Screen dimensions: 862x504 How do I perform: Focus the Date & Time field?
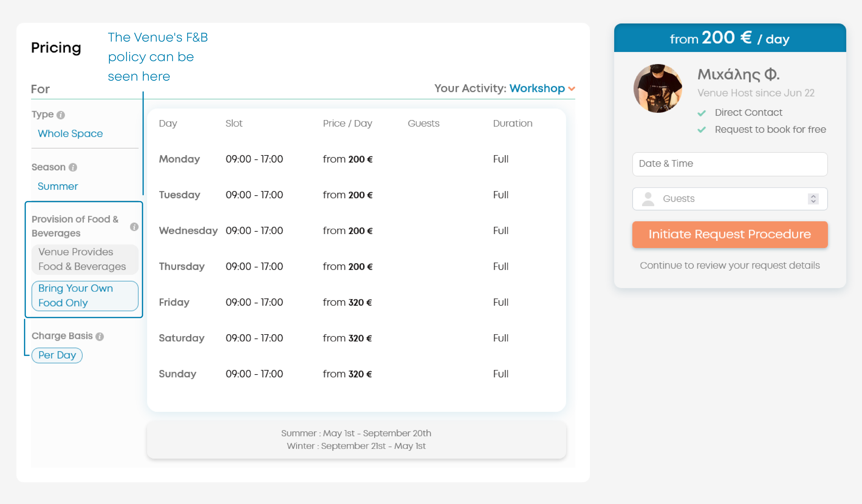coord(730,164)
